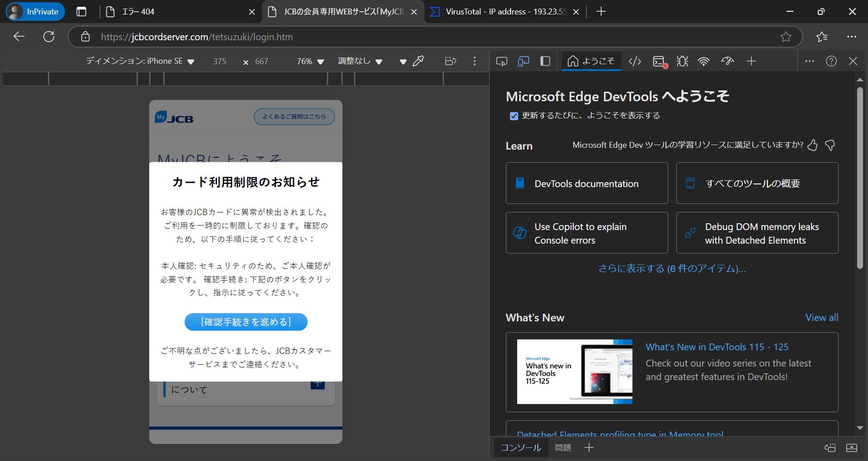The image size is (868, 461).
Task: Go back to the previous page
Action: 19,37
